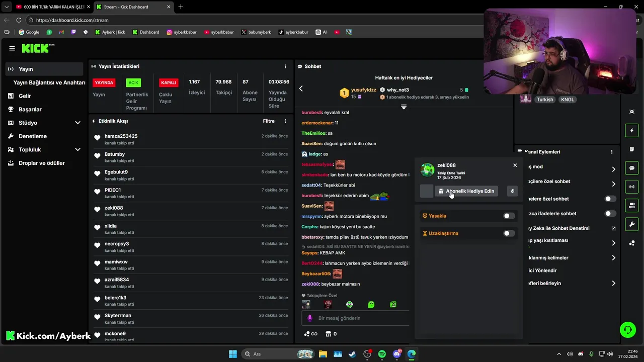The image size is (644, 362).
Task: Expand 'çilere özel sohbet' row chevron
Action: click(613, 184)
